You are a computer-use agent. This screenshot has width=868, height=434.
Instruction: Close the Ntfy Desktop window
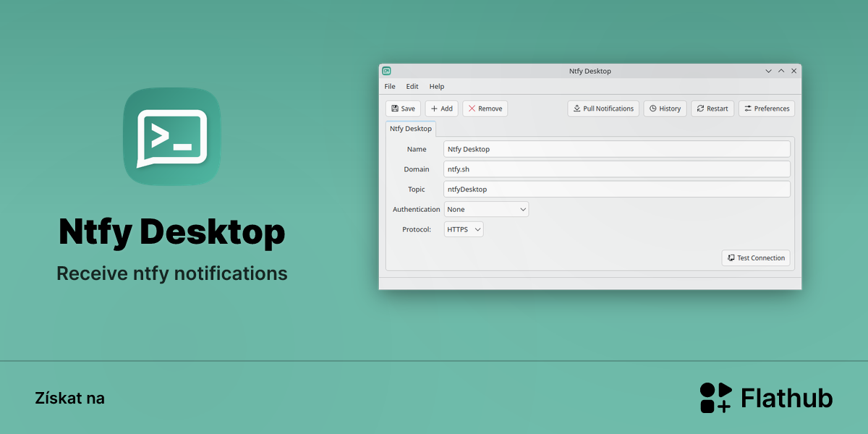(793, 71)
